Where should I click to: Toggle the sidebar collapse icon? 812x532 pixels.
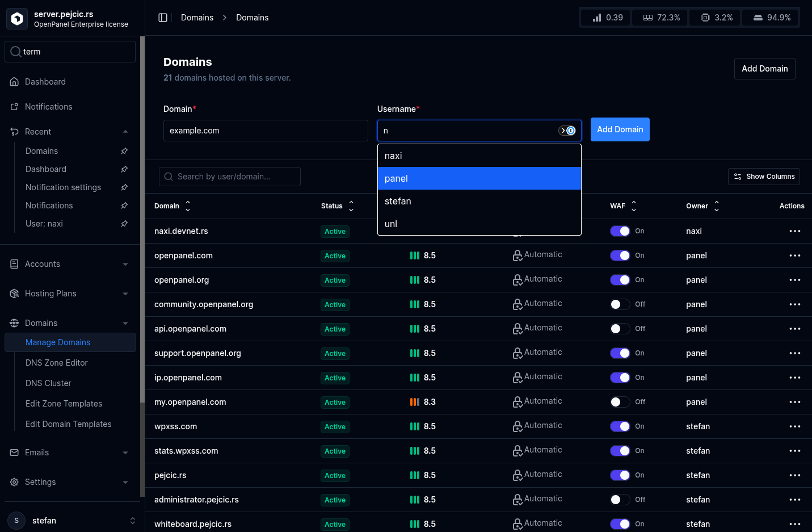163,18
